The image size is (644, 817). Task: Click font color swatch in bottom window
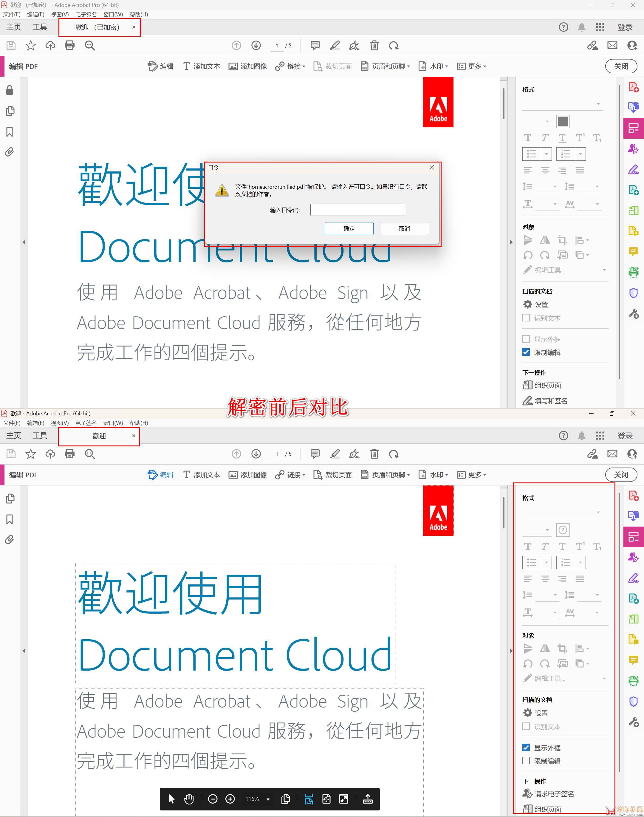(x=563, y=530)
